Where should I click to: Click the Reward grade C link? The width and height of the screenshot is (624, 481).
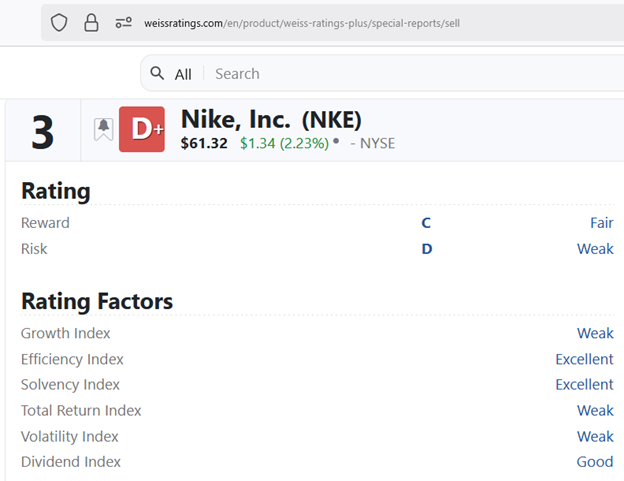click(x=426, y=223)
